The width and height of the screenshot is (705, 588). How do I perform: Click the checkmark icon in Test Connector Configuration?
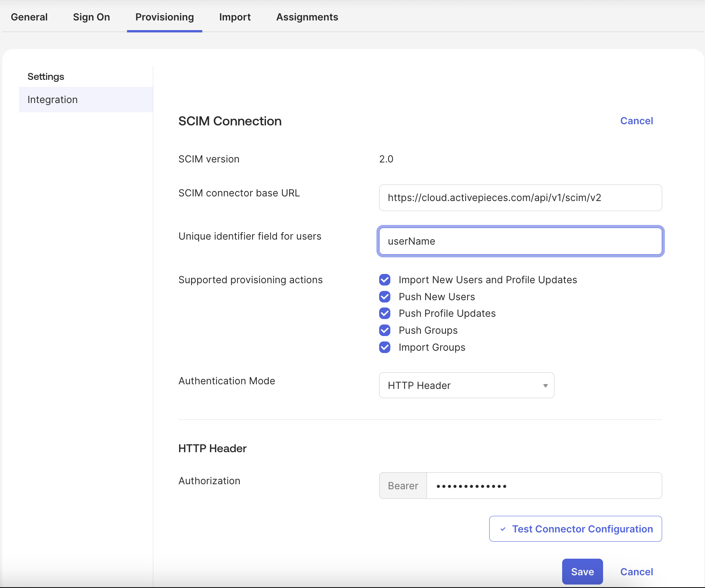coord(503,529)
